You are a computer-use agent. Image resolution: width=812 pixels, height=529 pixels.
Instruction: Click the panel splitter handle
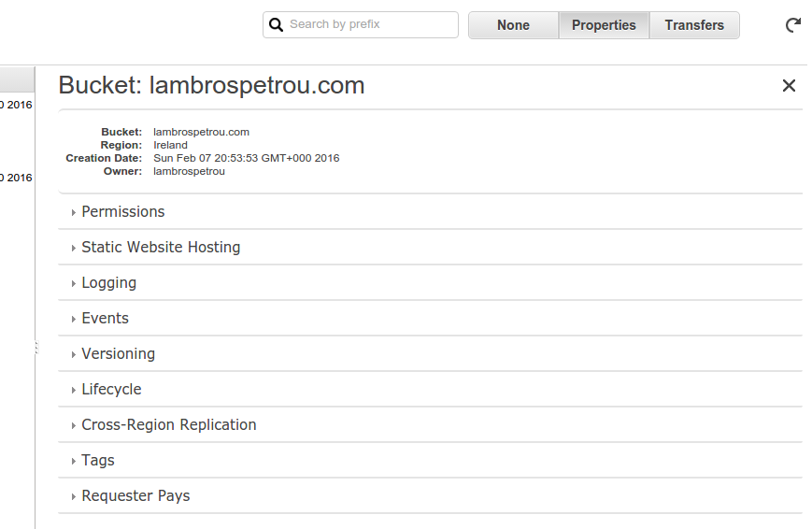[36, 348]
